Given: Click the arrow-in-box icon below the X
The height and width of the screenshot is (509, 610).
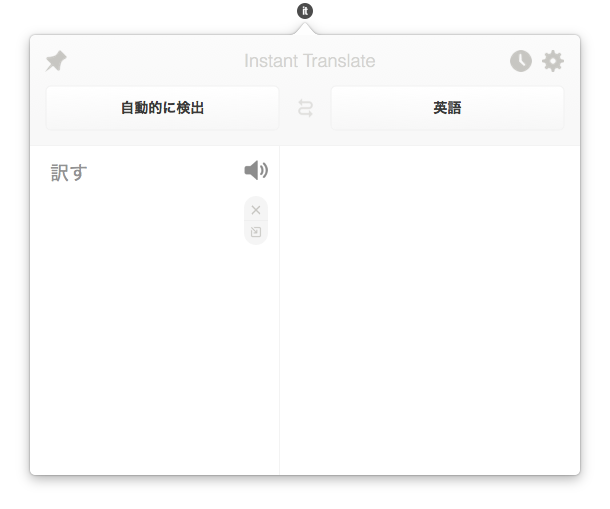Looking at the screenshot, I should tap(256, 232).
